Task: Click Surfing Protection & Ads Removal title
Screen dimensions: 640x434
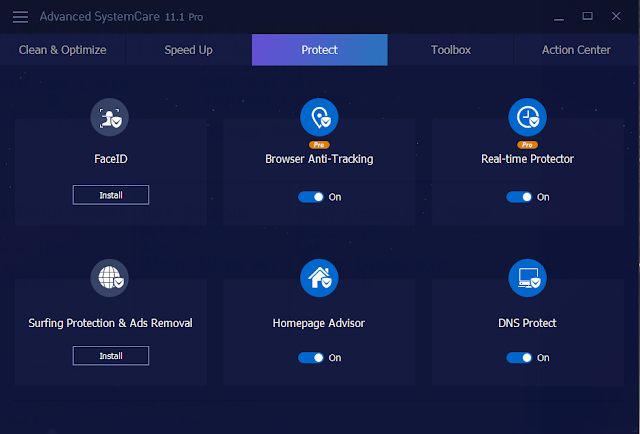Action: (x=110, y=323)
